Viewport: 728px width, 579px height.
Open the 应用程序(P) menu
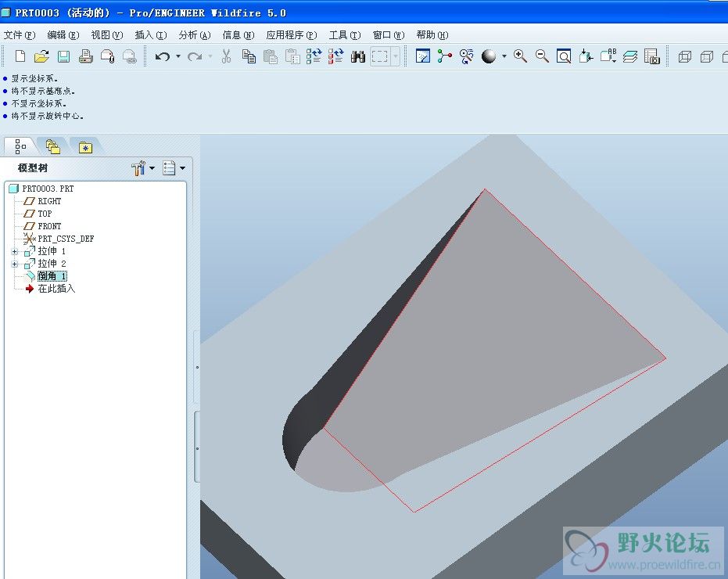292,35
